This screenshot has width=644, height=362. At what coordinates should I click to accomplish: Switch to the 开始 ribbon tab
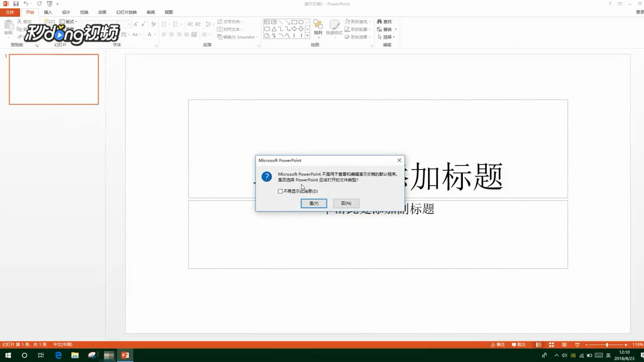[x=30, y=12]
